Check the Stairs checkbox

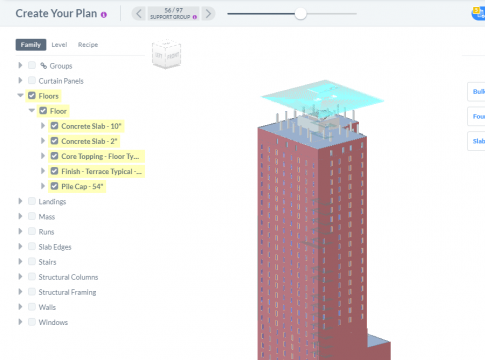point(32,261)
